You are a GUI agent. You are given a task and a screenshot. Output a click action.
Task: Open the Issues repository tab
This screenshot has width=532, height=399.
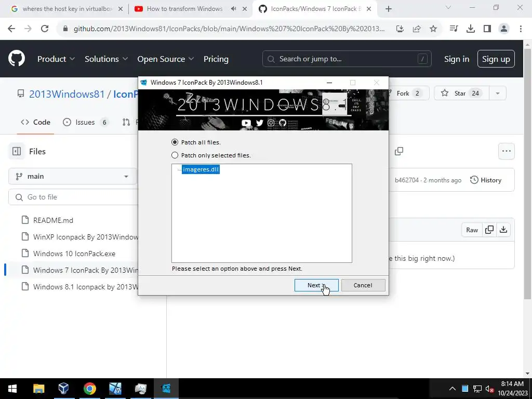point(86,122)
